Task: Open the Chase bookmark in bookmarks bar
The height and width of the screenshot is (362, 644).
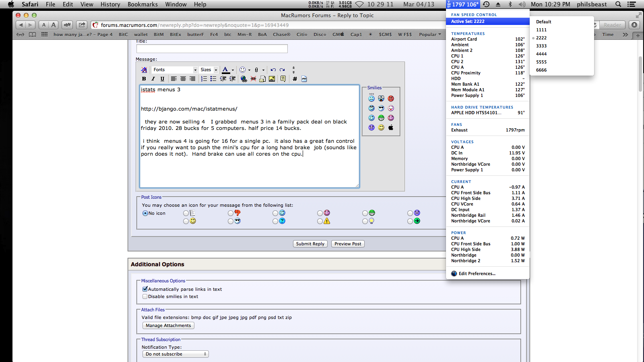Action: (281, 35)
